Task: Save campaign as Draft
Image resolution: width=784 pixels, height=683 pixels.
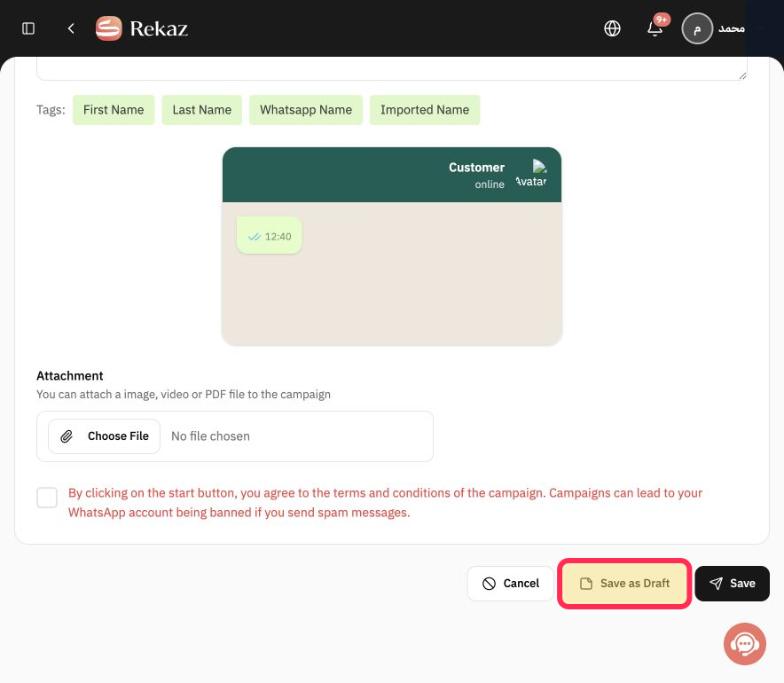Action: 624,584
